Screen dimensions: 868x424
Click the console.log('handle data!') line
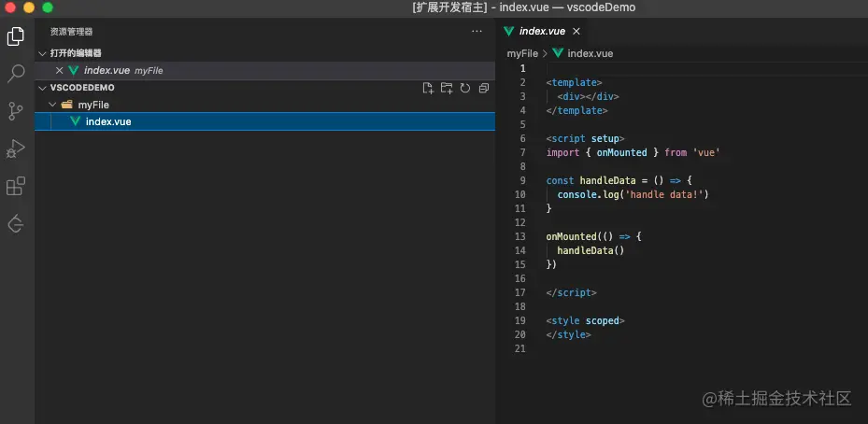pyautogui.click(x=633, y=194)
